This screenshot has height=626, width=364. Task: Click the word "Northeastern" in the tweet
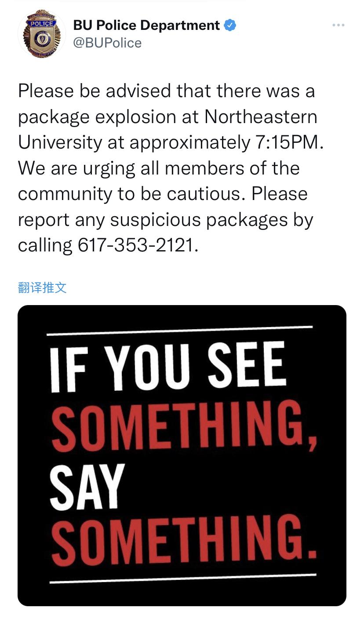261,117
